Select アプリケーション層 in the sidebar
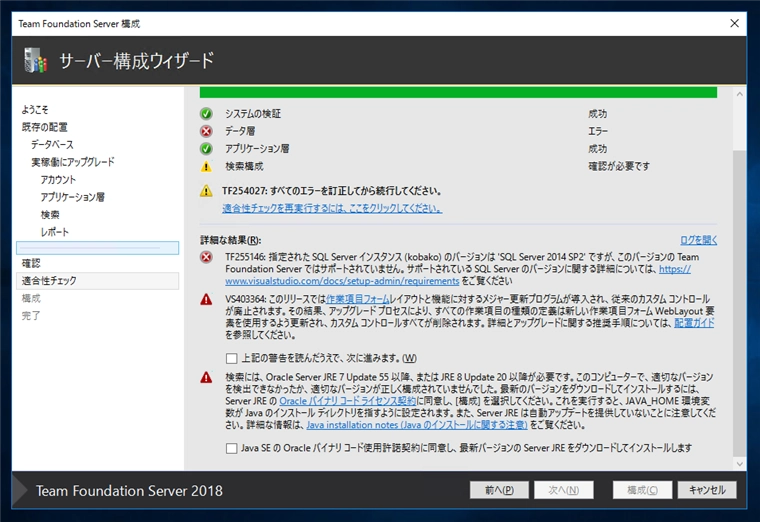Viewport: 760px width, 522px height. pos(73,197)
